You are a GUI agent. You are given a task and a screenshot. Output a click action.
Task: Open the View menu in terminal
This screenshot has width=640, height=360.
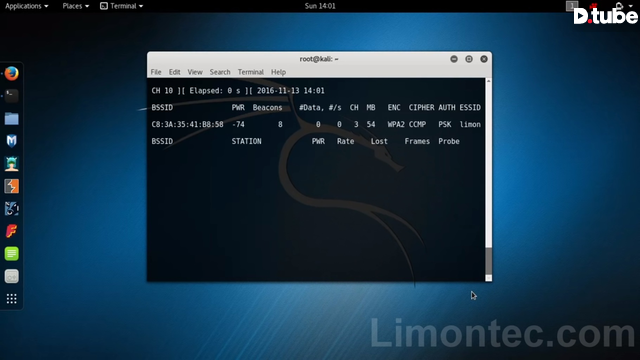(x=195, y=72)
